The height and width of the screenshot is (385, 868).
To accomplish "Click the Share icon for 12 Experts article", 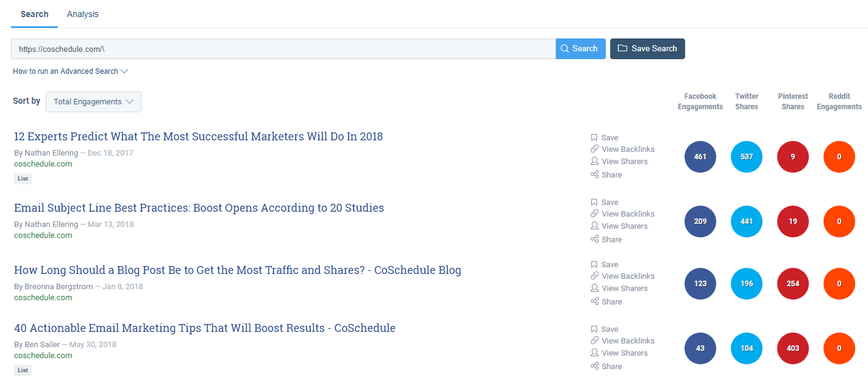I will click(594, 175).
